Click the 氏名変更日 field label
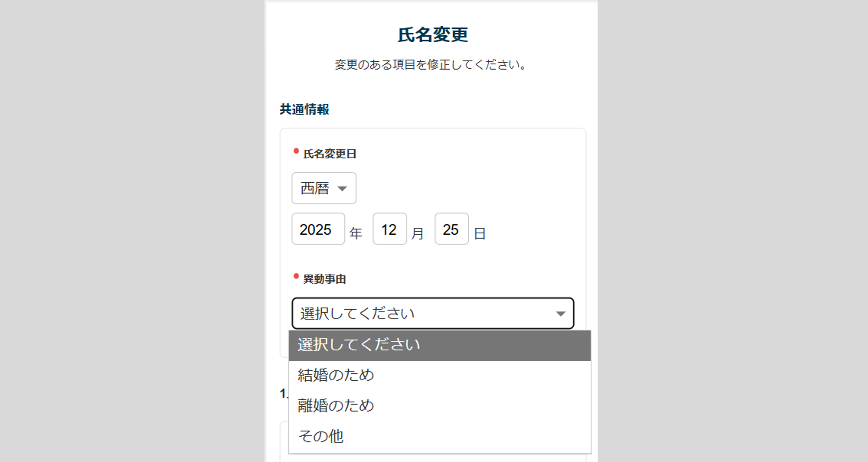Screen dimensions: 868x462 tap(330, 154)
